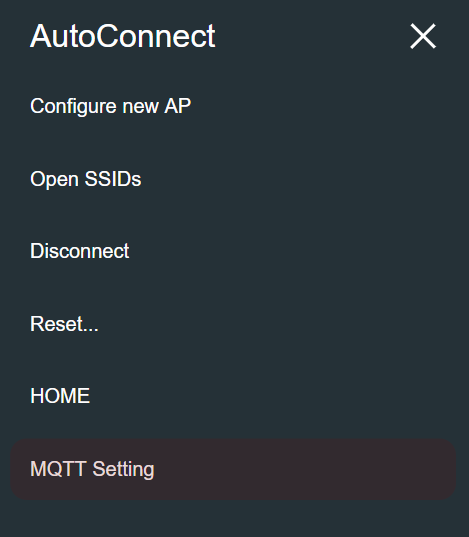Viewport: 469px width, 537px height.
Task: Click the AutoConnect title text
Action: tap(123, 36)
